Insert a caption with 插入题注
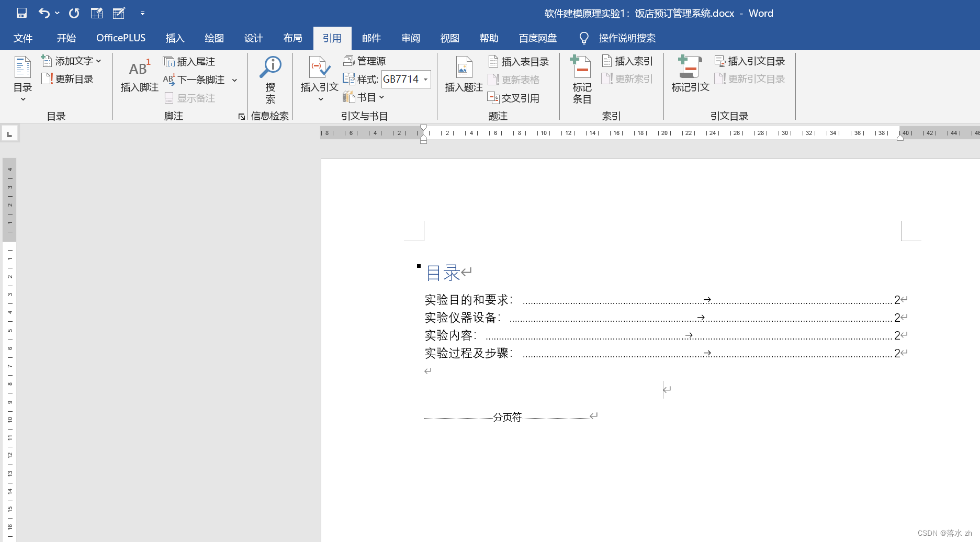This screenshot has height=542, width=980. 464,75
